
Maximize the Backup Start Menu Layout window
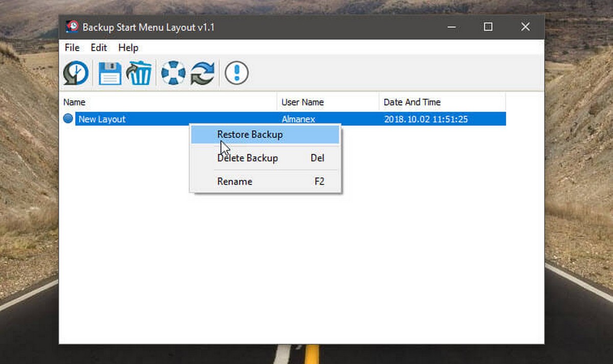click(x=488, y=27)
